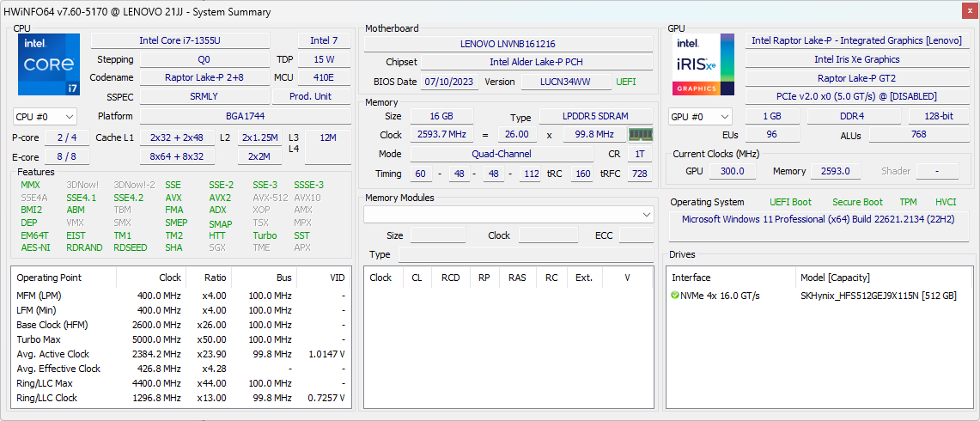Open the CPU #0 selector dropdown
This screenshot has width=980, height=421.
[46, 116]
